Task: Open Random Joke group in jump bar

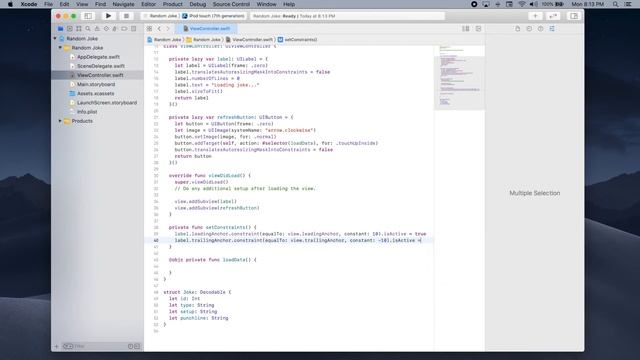Action: click(203, 40)
